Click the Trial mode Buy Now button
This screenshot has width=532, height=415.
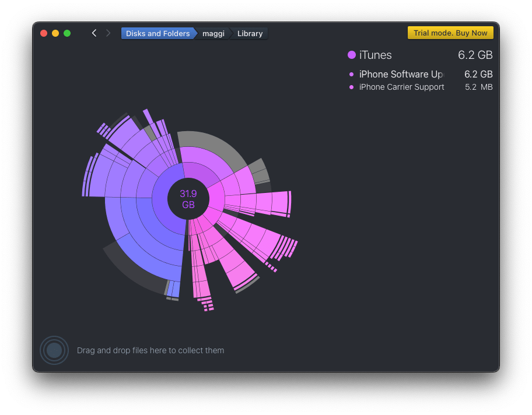point(450,33)
